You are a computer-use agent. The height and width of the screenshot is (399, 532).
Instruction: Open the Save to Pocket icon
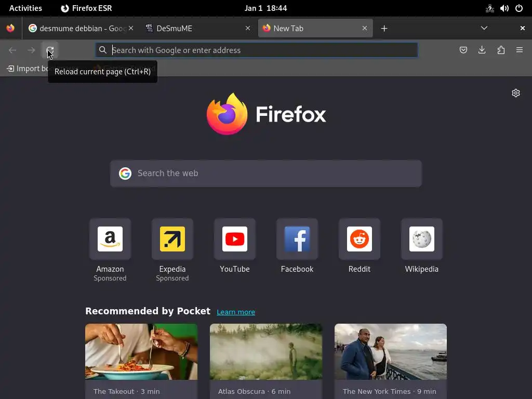(463, 50)
